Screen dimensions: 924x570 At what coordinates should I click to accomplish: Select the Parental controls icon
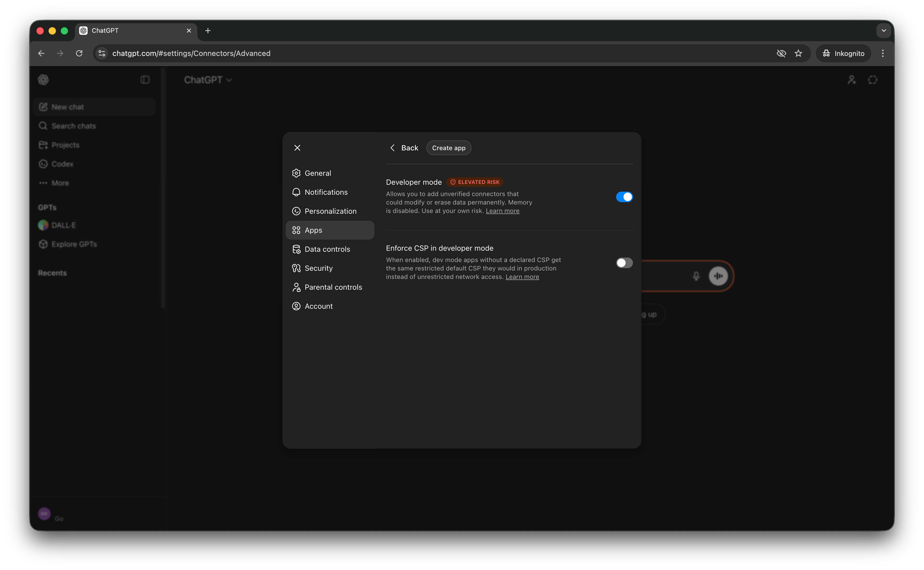[x=296, y=287]
